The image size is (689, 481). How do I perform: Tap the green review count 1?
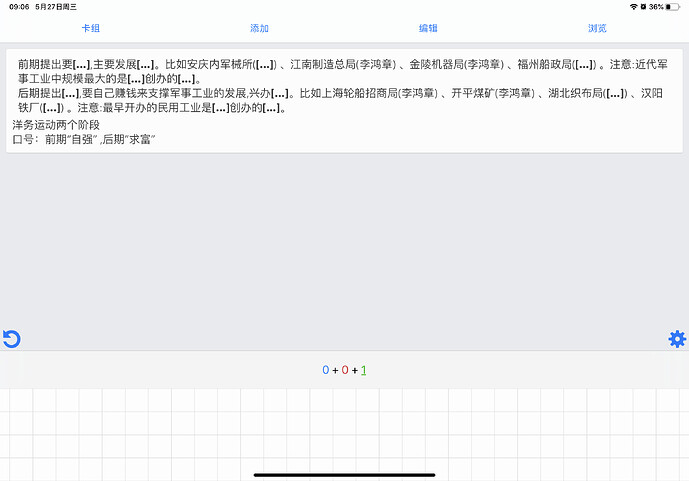point(363,370)
